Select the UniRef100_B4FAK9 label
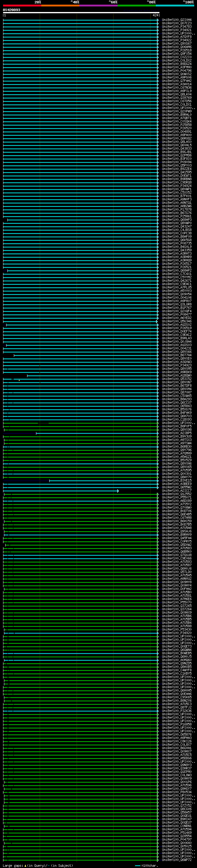This screenshot has height=868, width=197. (x=177, y=413)
